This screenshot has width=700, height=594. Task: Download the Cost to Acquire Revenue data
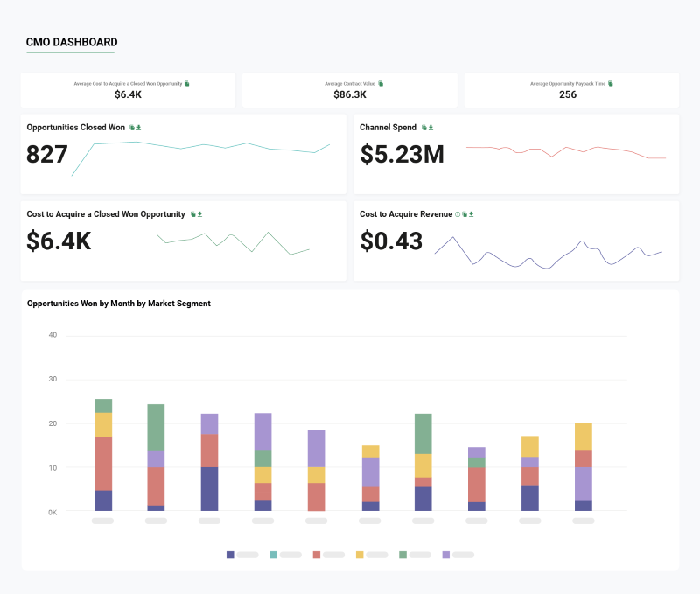pyautogui.click(x=471, y=213)
